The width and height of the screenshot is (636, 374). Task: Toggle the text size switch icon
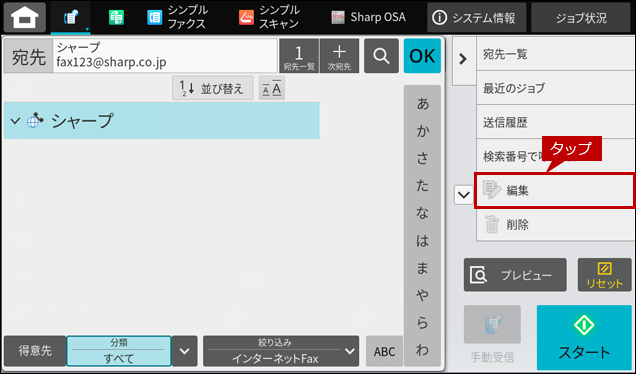[272, 88]
